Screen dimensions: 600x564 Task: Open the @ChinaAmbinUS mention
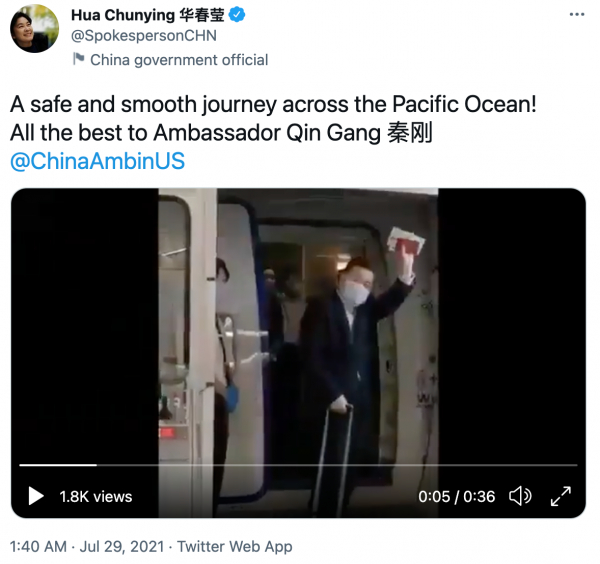(97, 162)
